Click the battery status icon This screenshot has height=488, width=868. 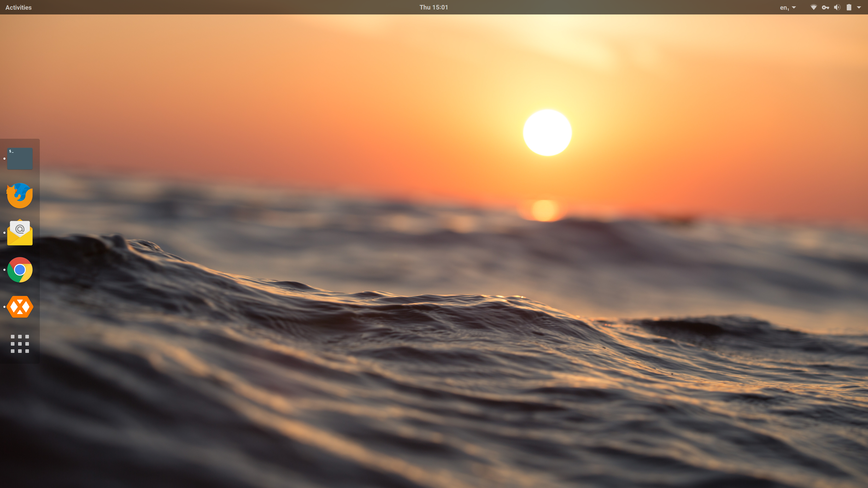[849, 7]
